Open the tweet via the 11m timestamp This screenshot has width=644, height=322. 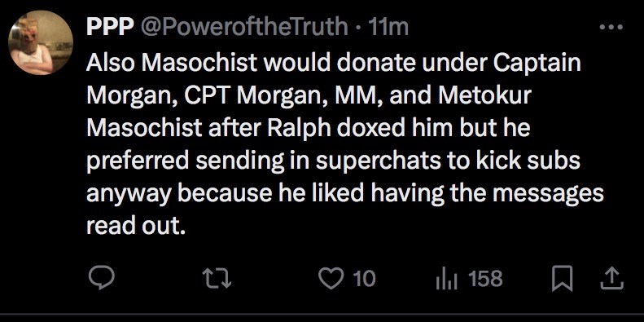(x=388, y=27)
